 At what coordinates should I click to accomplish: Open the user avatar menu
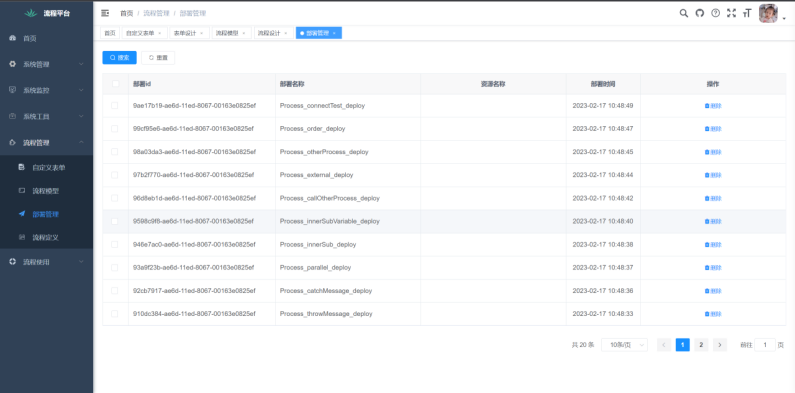point(768,14)
